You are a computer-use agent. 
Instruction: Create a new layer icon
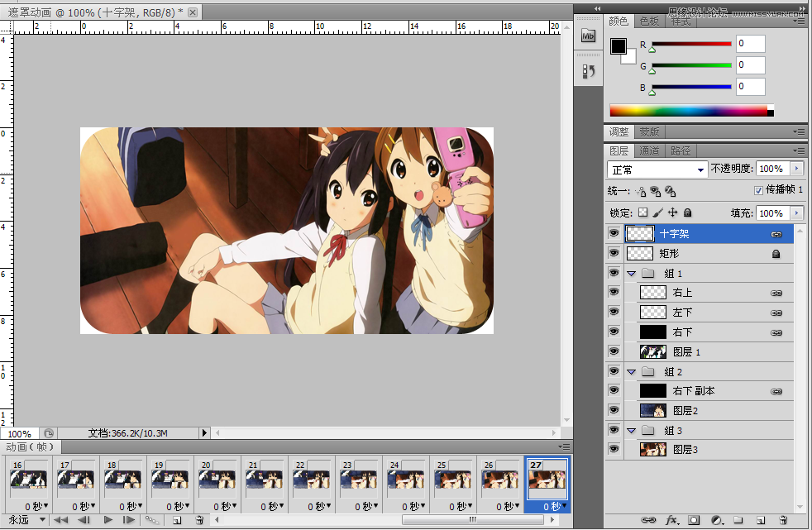tap(761, 519)
